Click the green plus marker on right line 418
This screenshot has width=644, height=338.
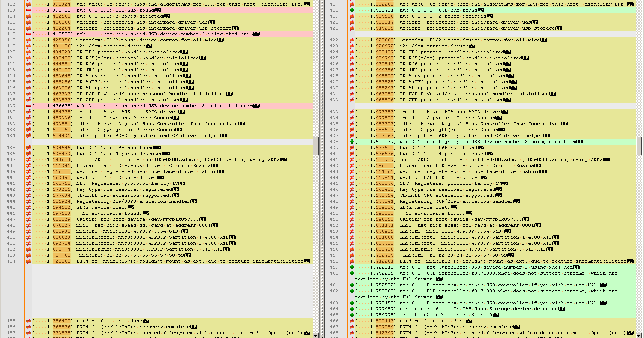click(351, 10)
